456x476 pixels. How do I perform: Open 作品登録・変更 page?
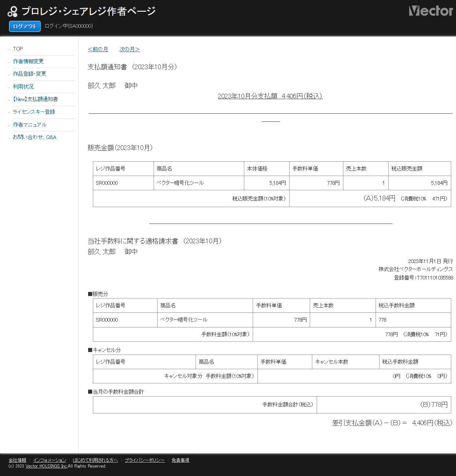click(x=30, y=74)
